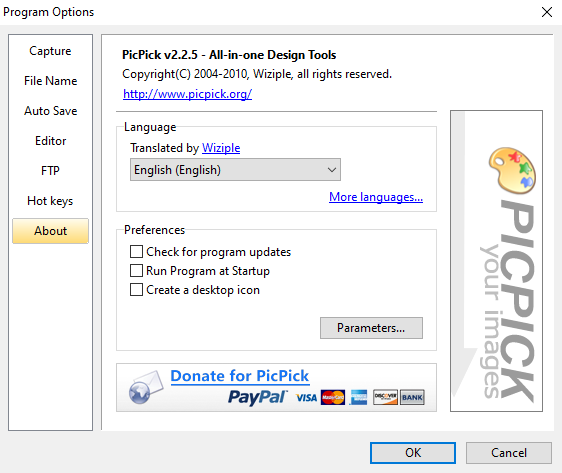Open the Hot keys tab
Screen dimensions: 562x473
pos(50,201)
